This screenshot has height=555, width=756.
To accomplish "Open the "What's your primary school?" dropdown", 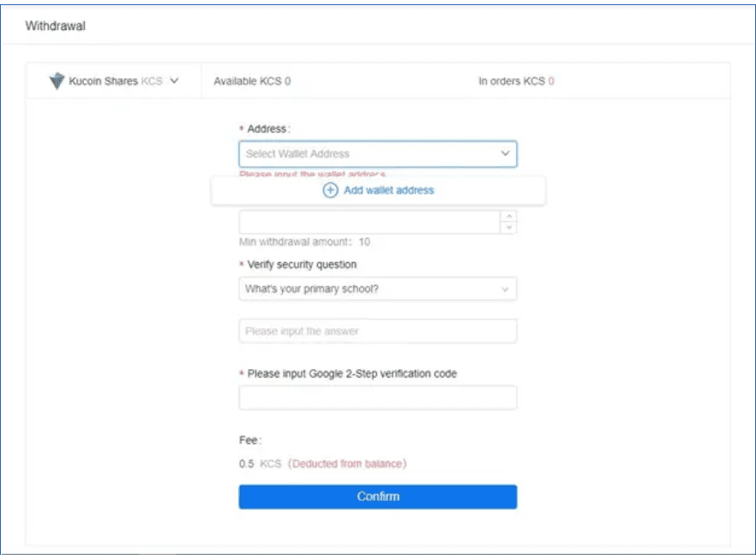I will pos(369,289).
